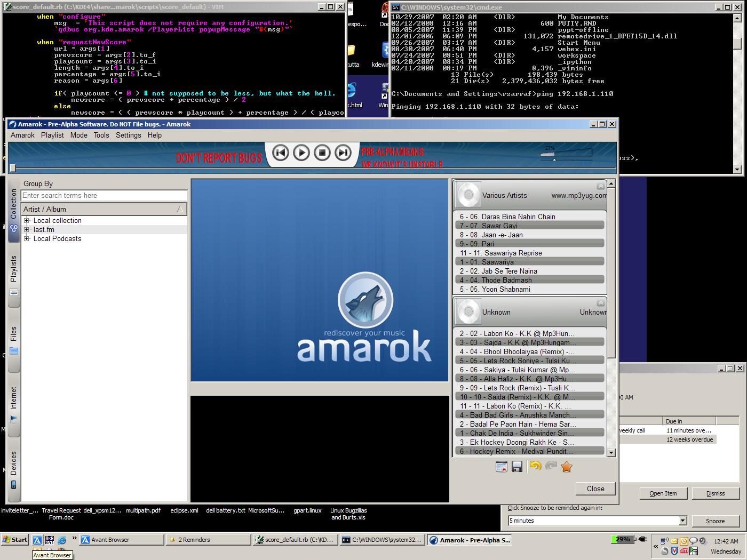This screenshot has height=560, width=747.
Task: Clear the playlist using the clear icon
Action: coord(502,467)
